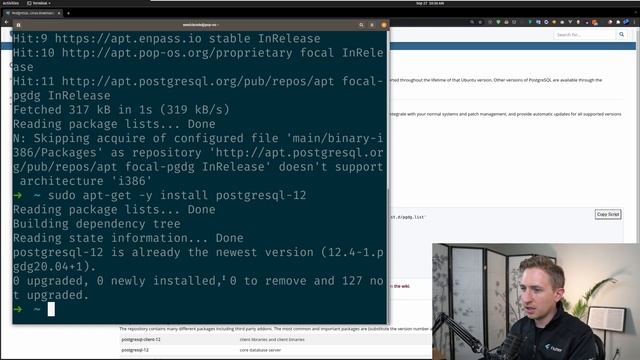Open the Terminal app menu in top bar
This screenshot has height=360, width=640.
tap(39, 3)
